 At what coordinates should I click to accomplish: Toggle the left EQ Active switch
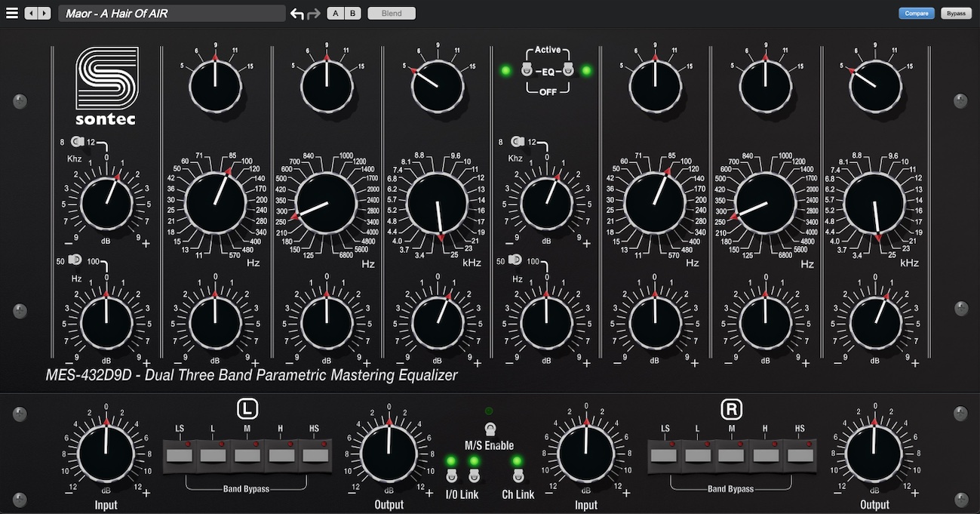coord(528,71)
